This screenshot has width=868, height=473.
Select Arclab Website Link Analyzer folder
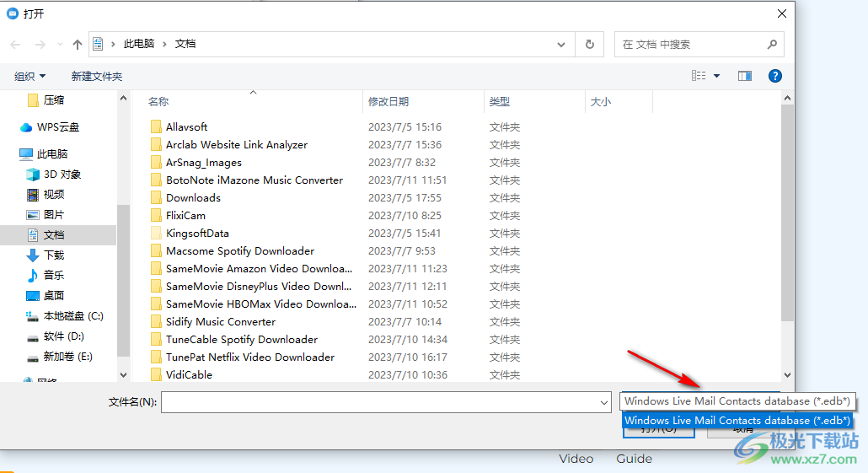236,144
